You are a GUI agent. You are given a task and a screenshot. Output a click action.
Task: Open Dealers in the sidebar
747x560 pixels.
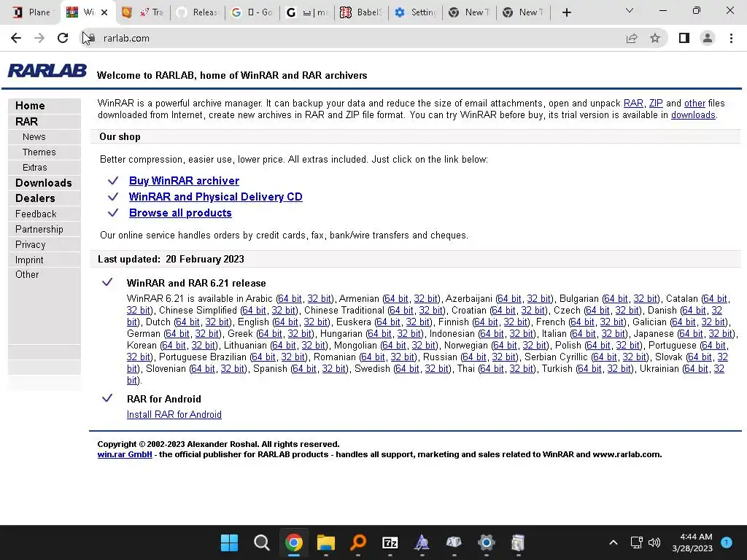tap(35, 198)
